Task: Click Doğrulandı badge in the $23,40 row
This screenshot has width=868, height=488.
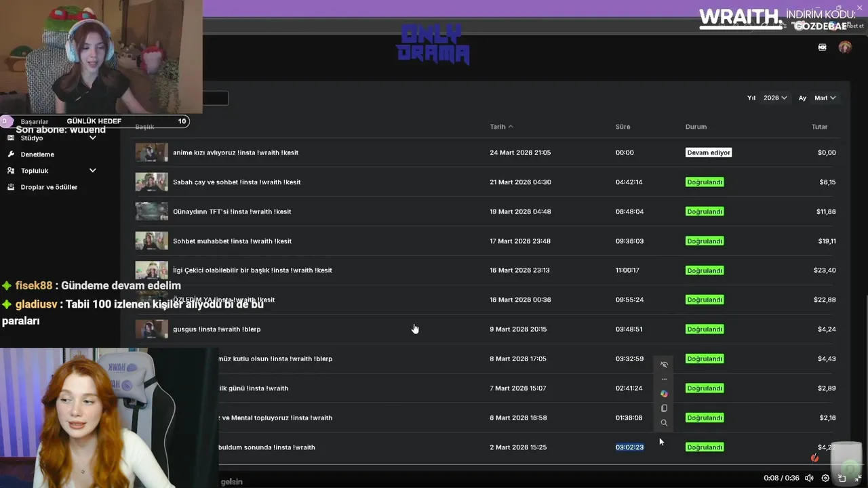Action: point(705,270)
